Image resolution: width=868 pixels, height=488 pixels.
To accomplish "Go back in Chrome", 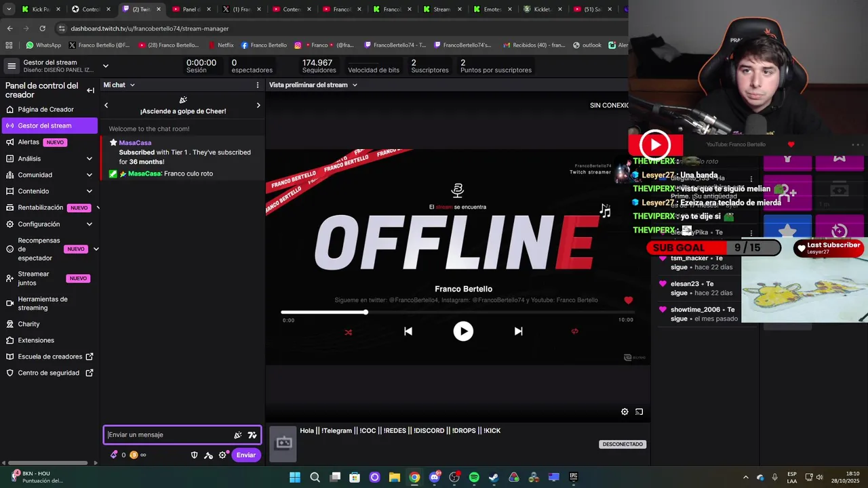I will (9, 28).
